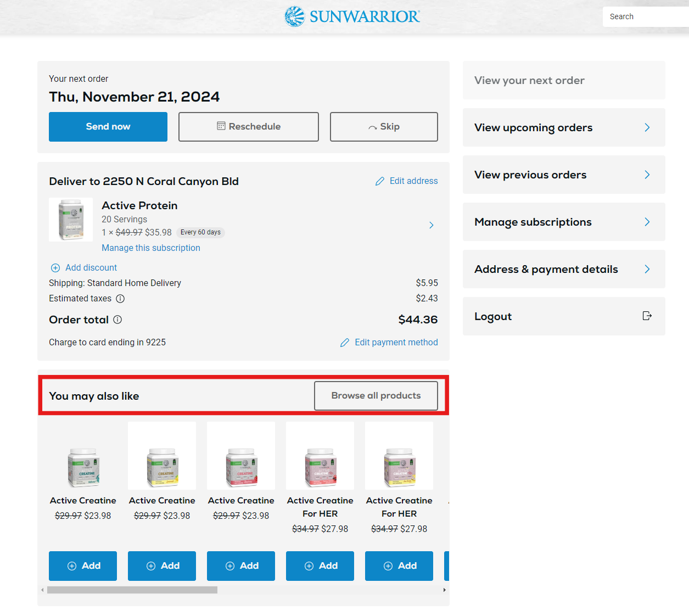Add the teal-label Active Creatine to order
The image size is (689, 616).
[x=83, y=566]
